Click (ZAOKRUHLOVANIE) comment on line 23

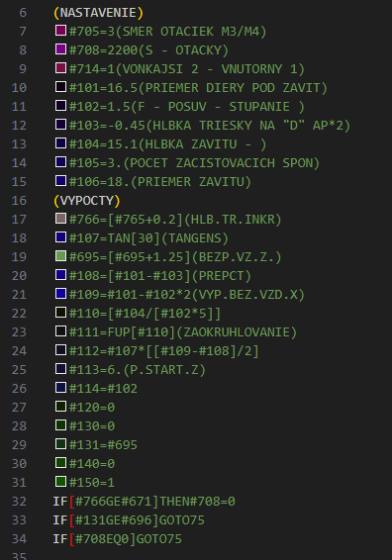click(237, 332)
